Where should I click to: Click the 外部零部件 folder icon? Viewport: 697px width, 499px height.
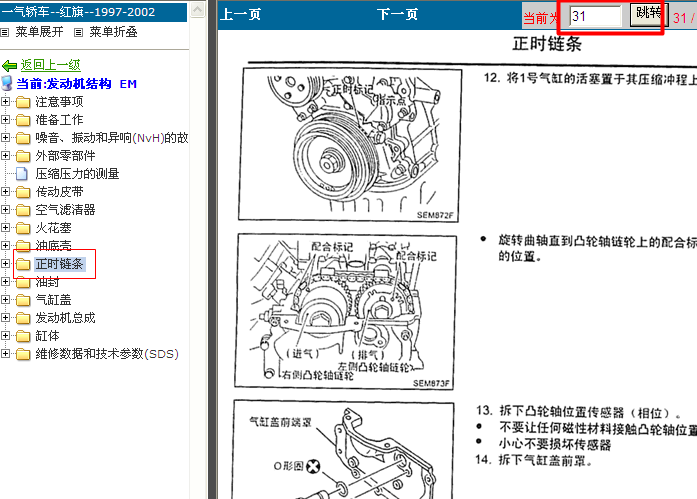click(23, 156)
